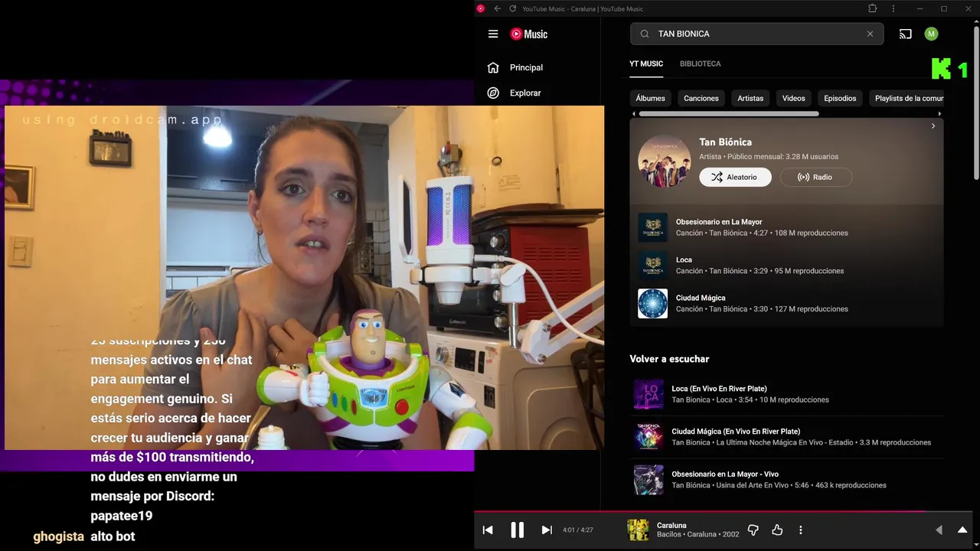Switch to the BIBLIOTECA tab

coord(700,64)
